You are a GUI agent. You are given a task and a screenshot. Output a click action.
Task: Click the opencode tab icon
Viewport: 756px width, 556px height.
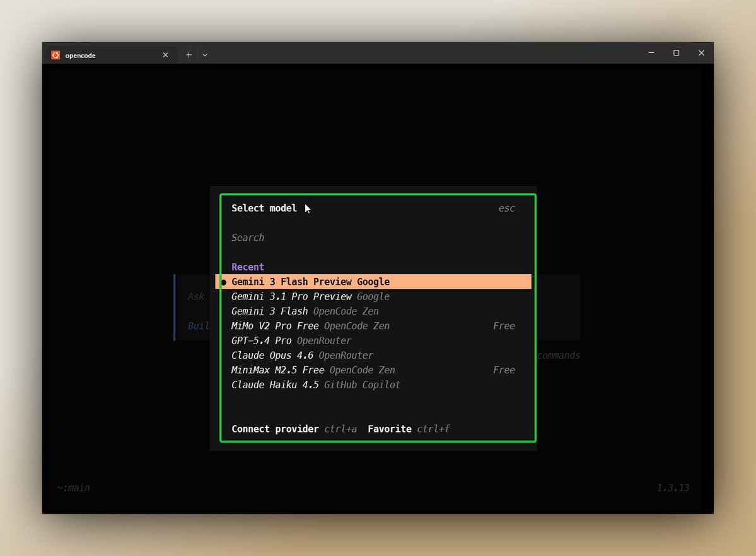point(55,55)
